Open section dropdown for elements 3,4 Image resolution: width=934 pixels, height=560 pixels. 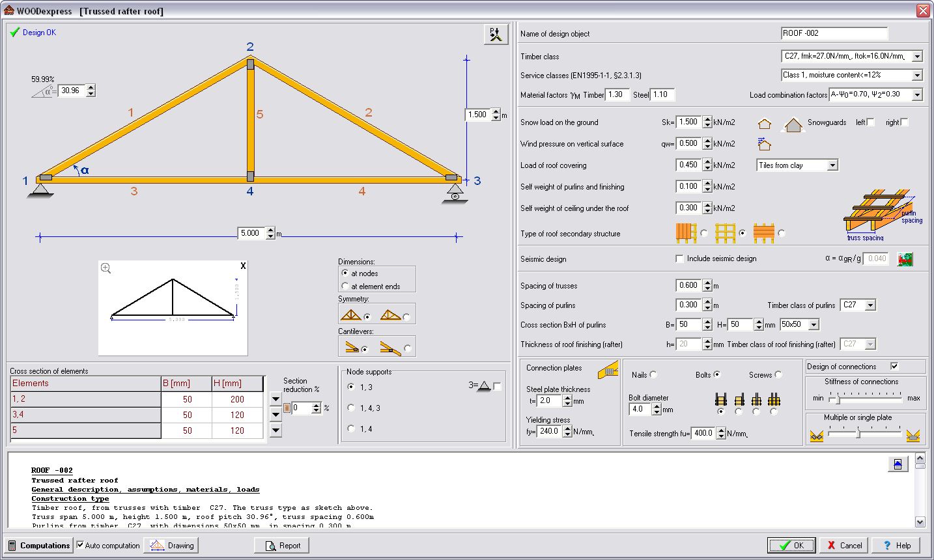click(x=276, y=415)
